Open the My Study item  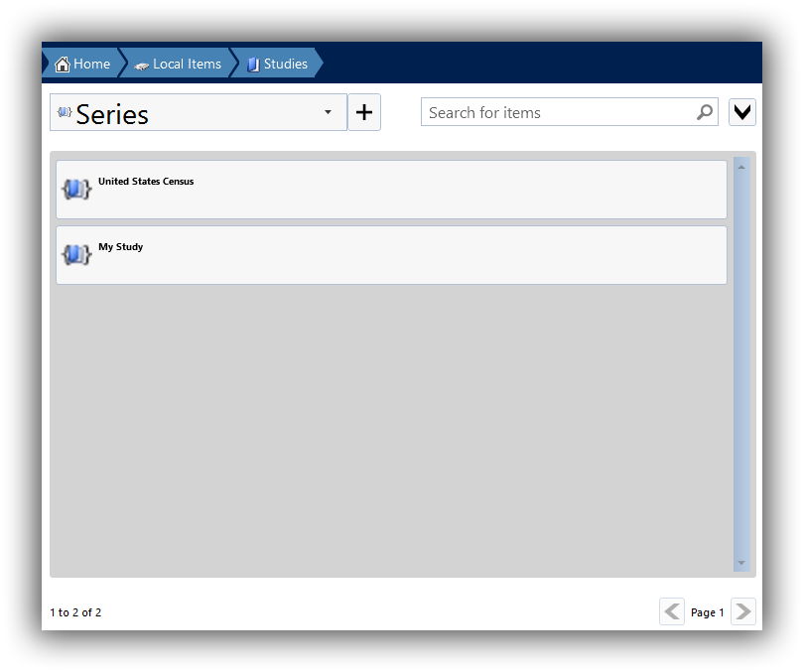point(391,255)
